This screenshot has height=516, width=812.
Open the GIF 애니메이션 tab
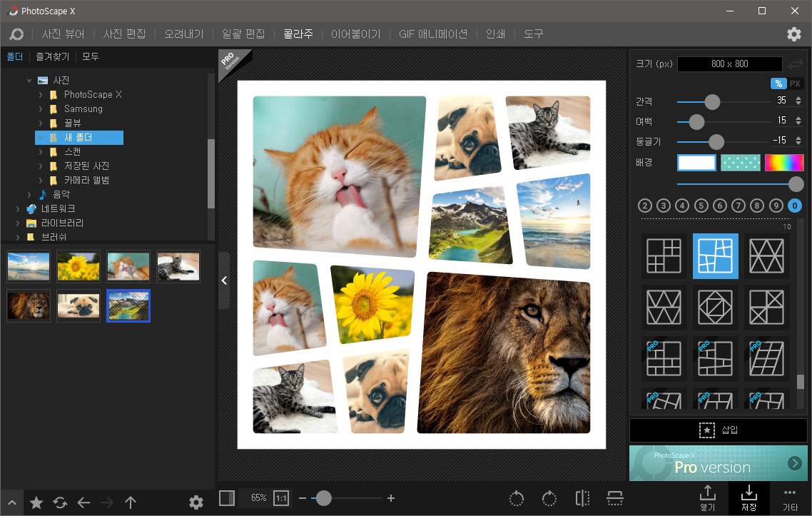click(x=433, y=34)
